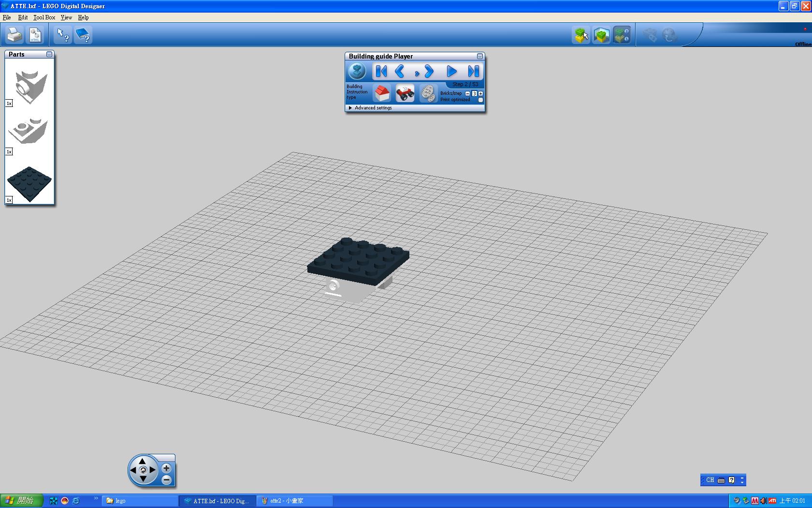This screenshot has height=508, width=812.
Task: Select dark 4x4 plate in Parts panel
Action: (29, 184)
